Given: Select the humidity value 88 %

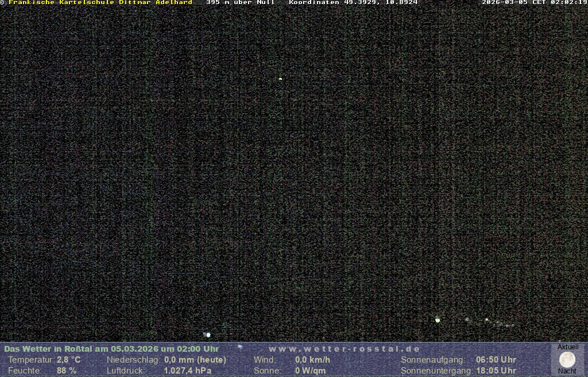Looking at the screenshot, I should click(67, 371).
